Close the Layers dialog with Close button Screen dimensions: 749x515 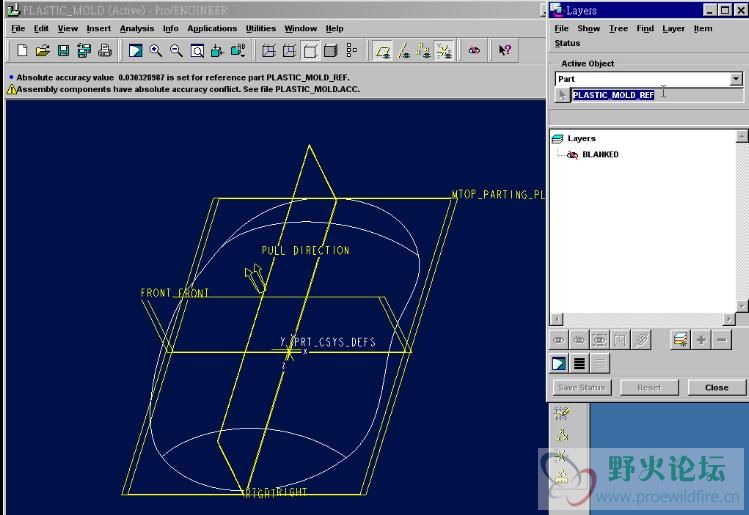coord(717,387)
